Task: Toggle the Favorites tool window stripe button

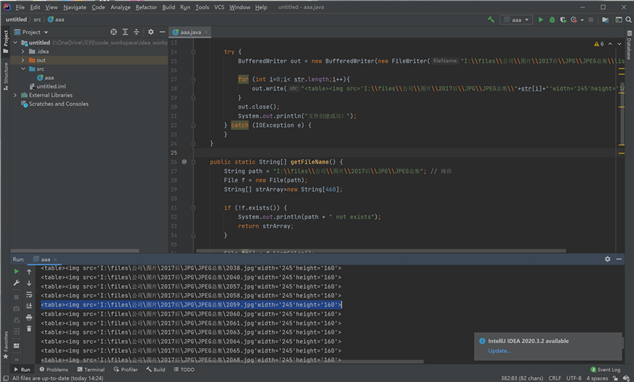Action: click(x=6, y=345)
